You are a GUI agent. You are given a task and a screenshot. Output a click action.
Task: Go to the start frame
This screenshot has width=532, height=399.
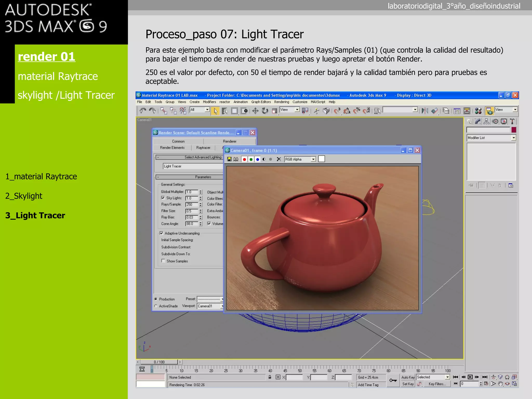pos(456,377)
